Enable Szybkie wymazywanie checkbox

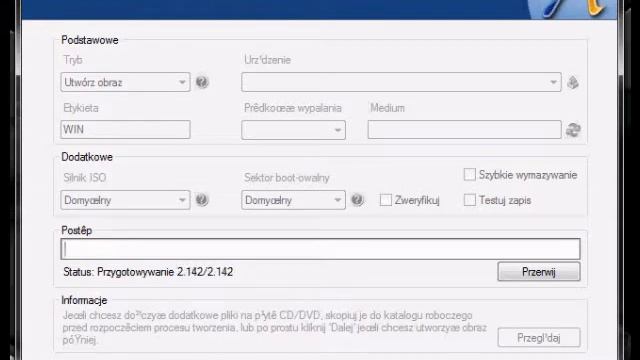click(470, 175)
